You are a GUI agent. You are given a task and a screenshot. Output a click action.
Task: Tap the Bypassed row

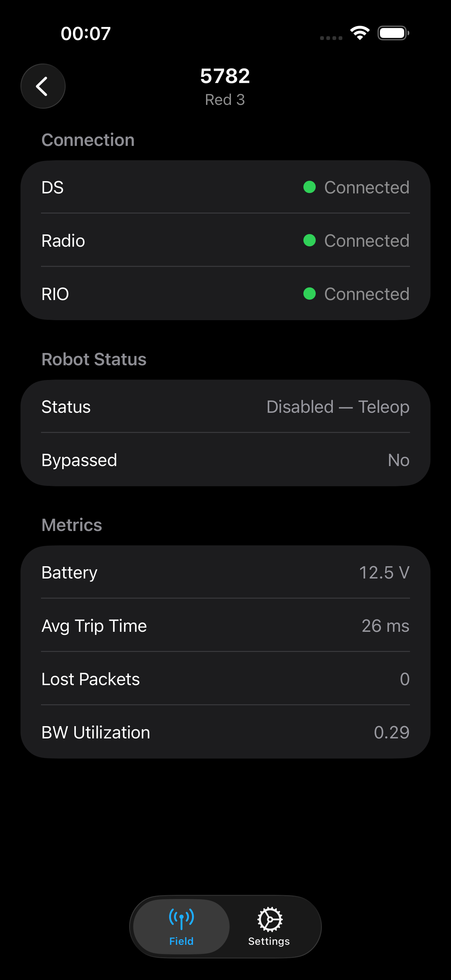(225, 460)
